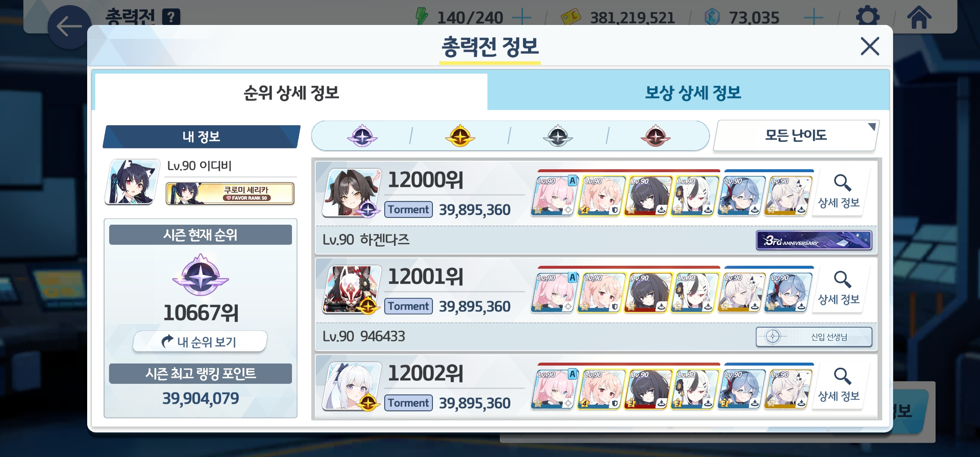Select the platinum rank tier filter icon
Screen dimensions: 980x457
(x=362, y=136)
